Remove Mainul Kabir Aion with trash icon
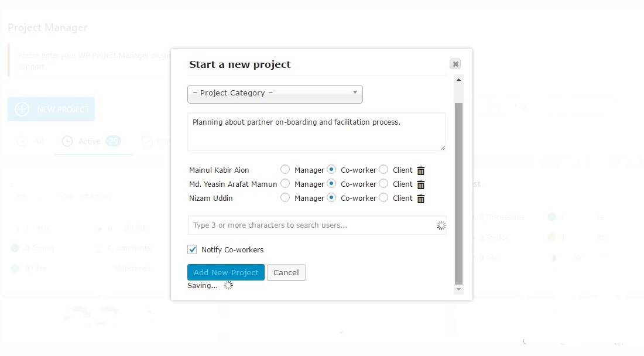 pyautogui.click(x=420, y=170)
